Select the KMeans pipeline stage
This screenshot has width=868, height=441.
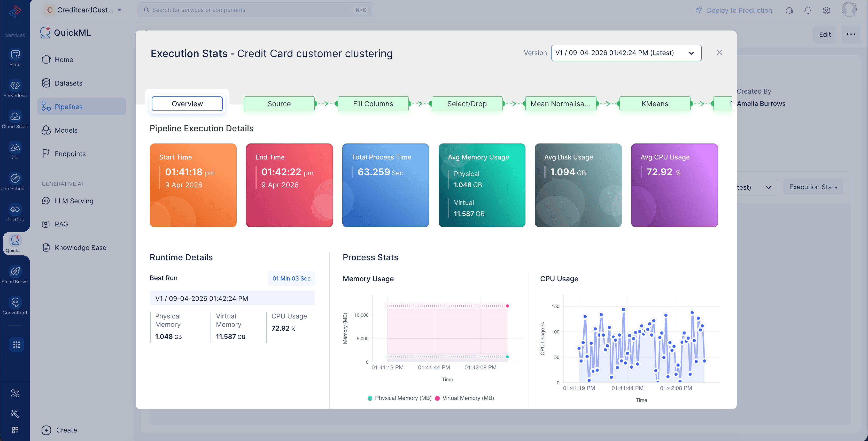point(655,103)
